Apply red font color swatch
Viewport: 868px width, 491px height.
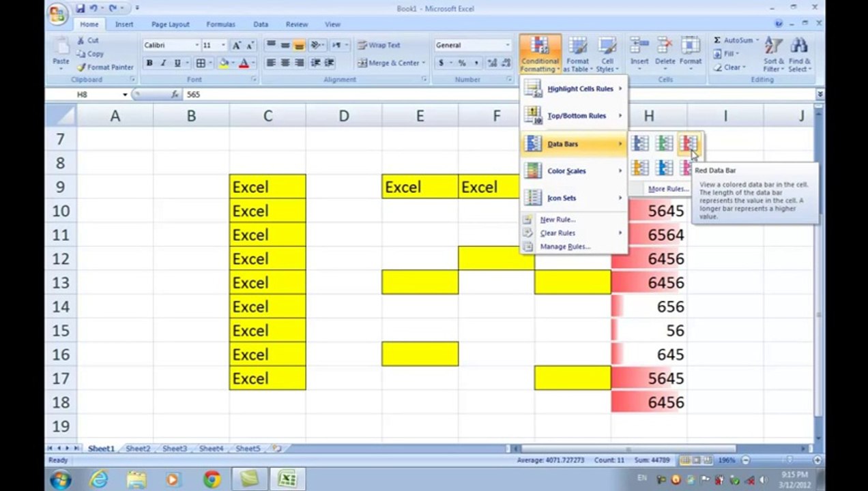[244, 63]
